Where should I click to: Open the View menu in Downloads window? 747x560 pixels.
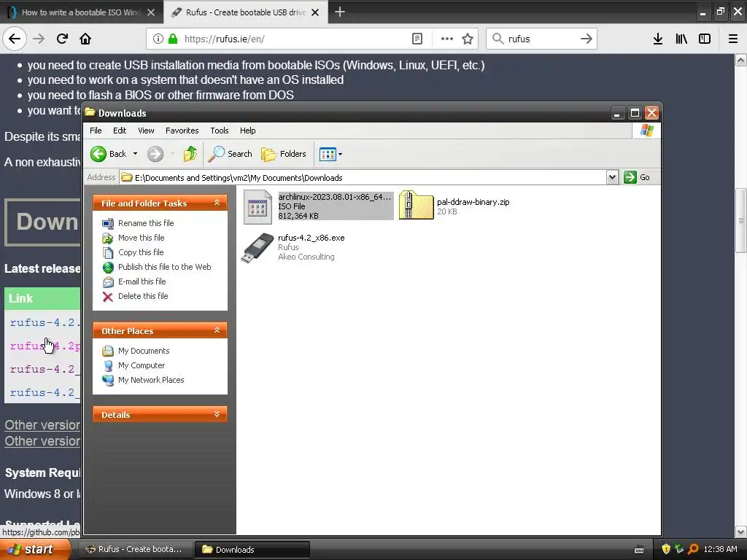(x=146, y=131)
